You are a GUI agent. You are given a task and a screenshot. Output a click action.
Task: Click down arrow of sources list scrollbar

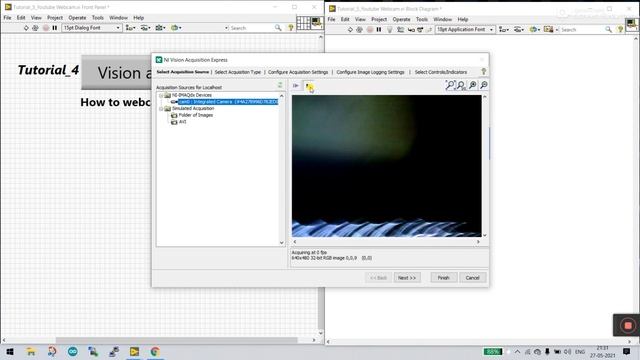[281, 242]
